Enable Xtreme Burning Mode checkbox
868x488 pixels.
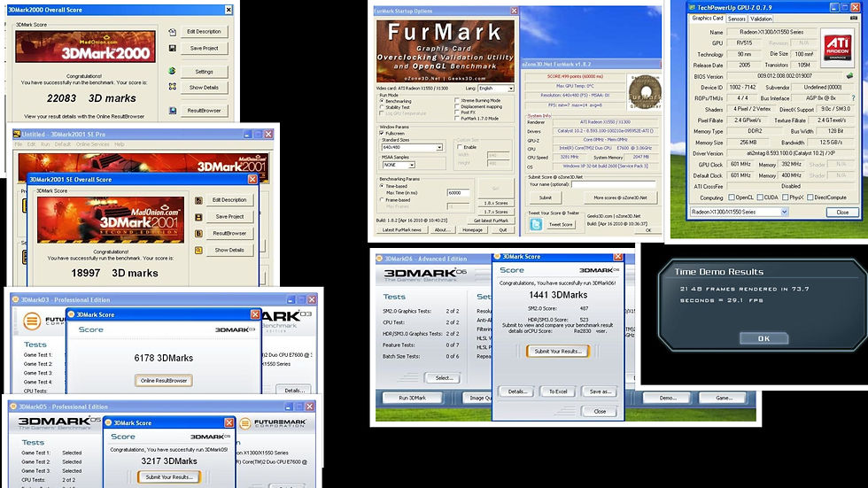tap(457, 101)
